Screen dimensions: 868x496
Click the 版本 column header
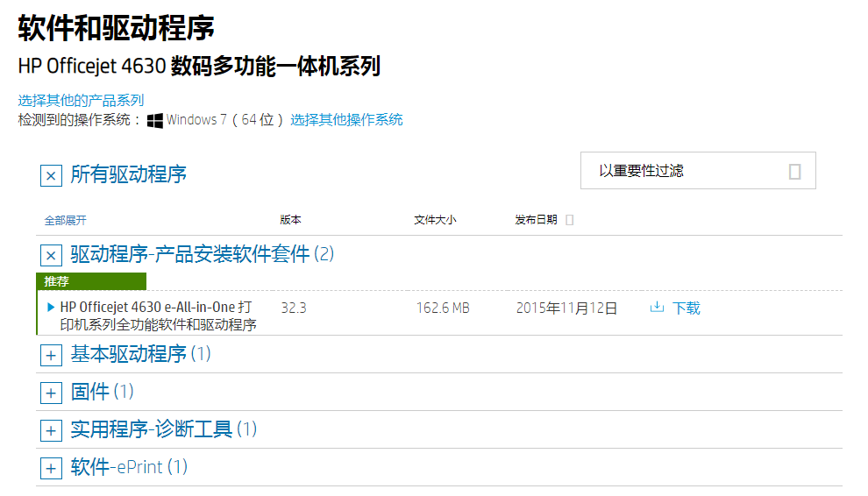[290, 220]
